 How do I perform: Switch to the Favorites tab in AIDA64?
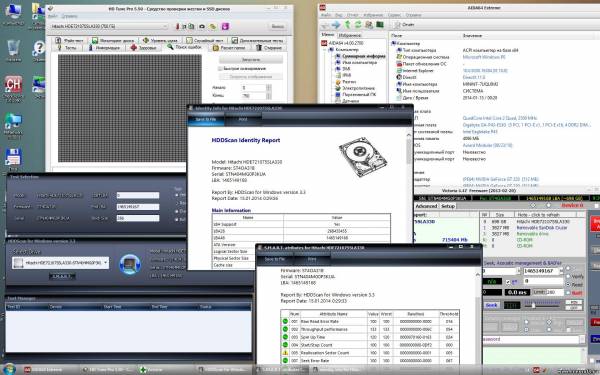pos(350,35)
